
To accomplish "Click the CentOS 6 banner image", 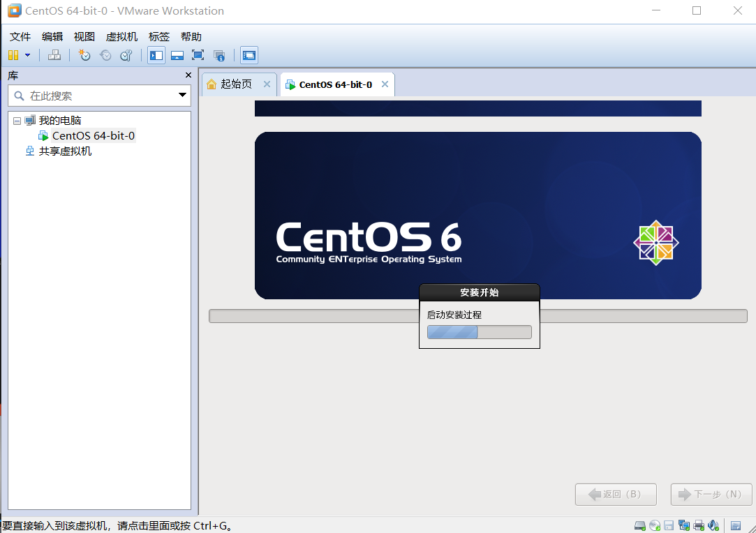I will click(477, 216).
